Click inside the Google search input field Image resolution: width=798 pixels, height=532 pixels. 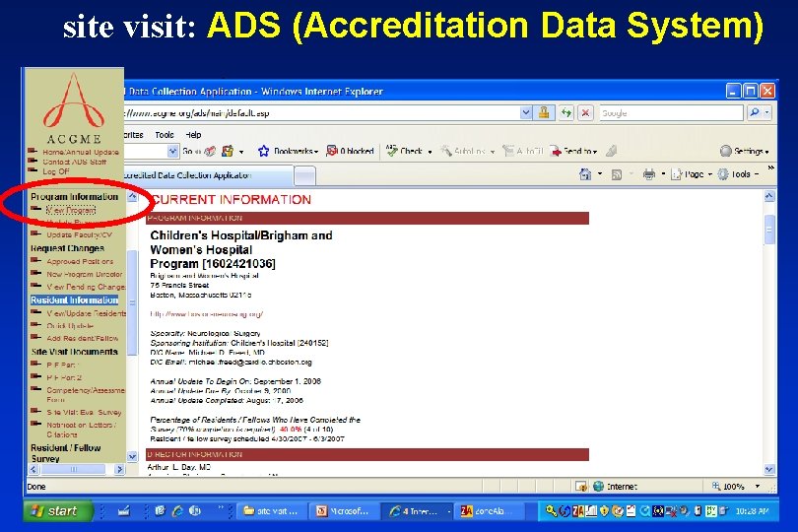(x=671, y=113)
